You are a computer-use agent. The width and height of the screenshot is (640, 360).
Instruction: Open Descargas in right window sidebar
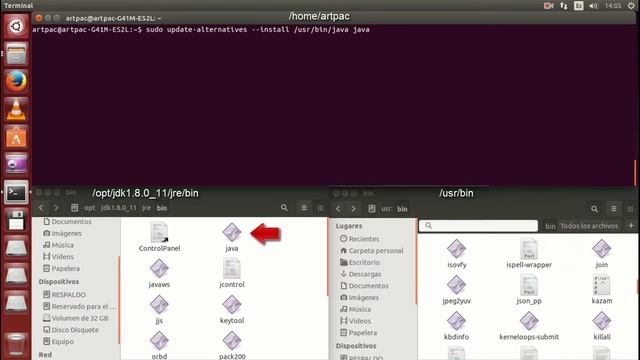point(360,274)
